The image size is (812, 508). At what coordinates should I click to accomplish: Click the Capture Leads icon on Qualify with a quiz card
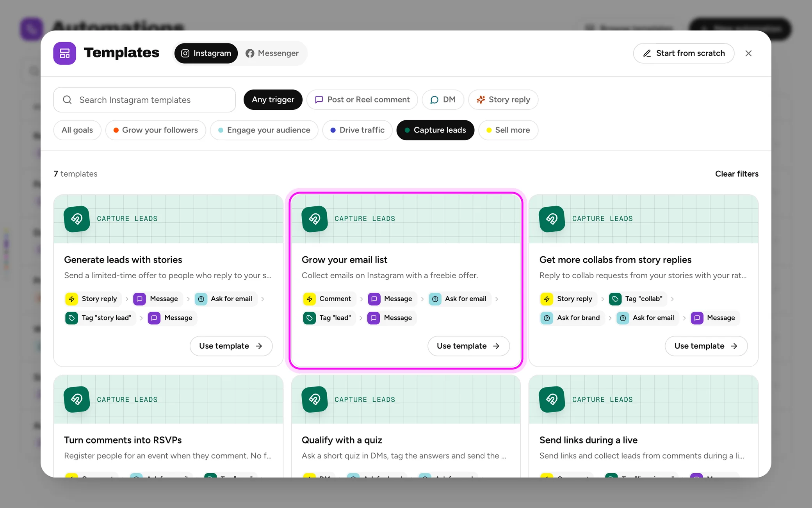pyautogui.click(x=315, y=399)
